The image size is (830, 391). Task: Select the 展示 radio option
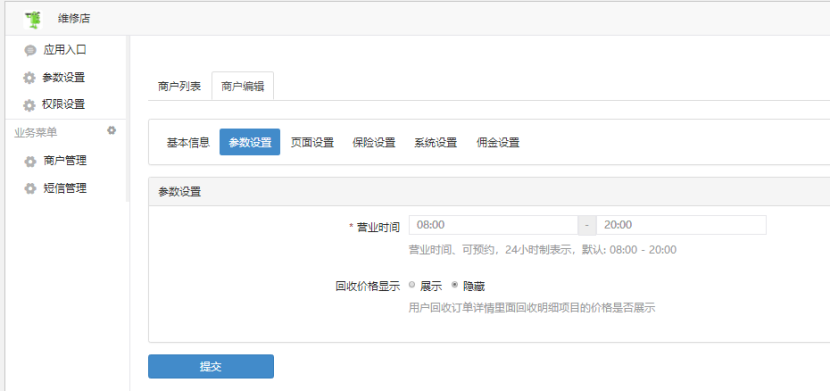(x=412, y=285)
